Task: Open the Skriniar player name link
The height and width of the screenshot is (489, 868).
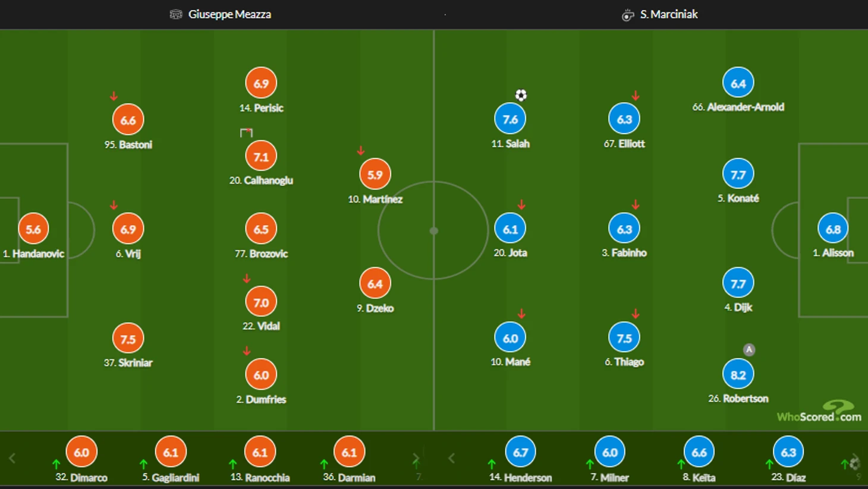Action: (128, 362)
